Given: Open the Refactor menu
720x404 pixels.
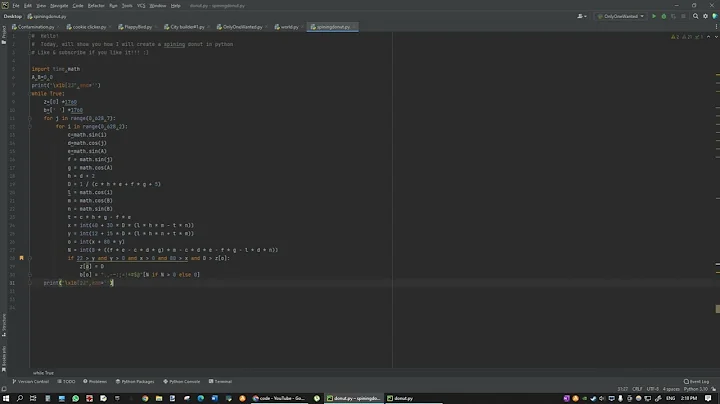Looking at the screenshot, I should click(x=96, y=6).
